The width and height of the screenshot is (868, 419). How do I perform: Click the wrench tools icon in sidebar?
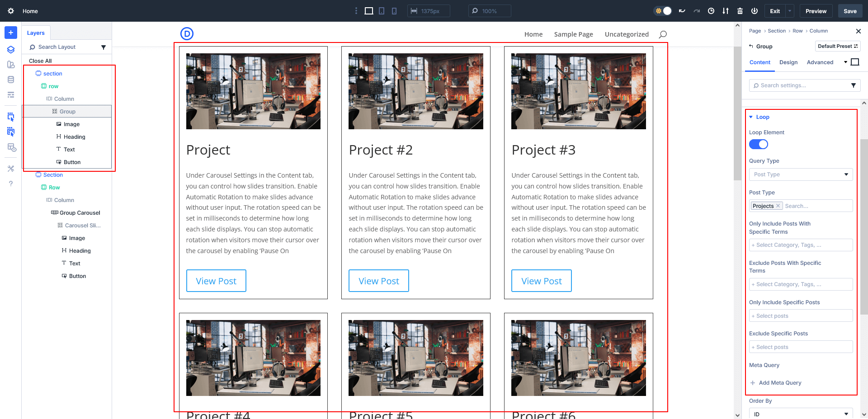pyautogui.click(x=11, y=169)
